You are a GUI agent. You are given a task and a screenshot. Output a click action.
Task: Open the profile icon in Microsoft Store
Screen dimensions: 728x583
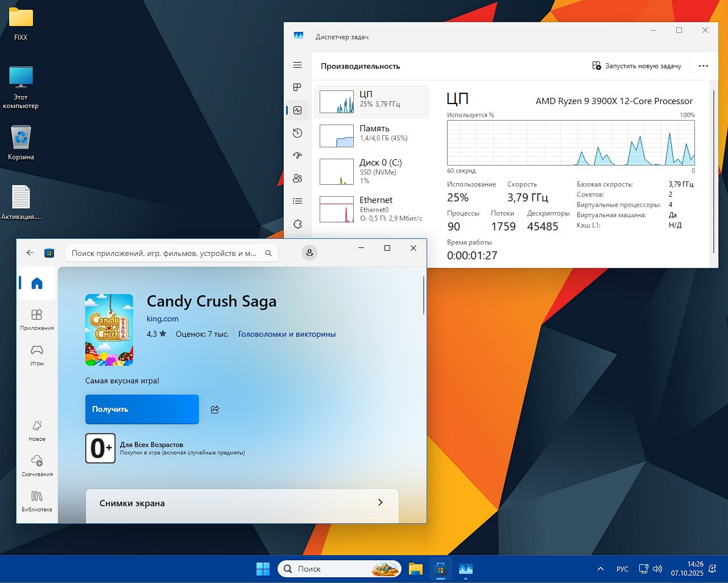click(309, 252)
